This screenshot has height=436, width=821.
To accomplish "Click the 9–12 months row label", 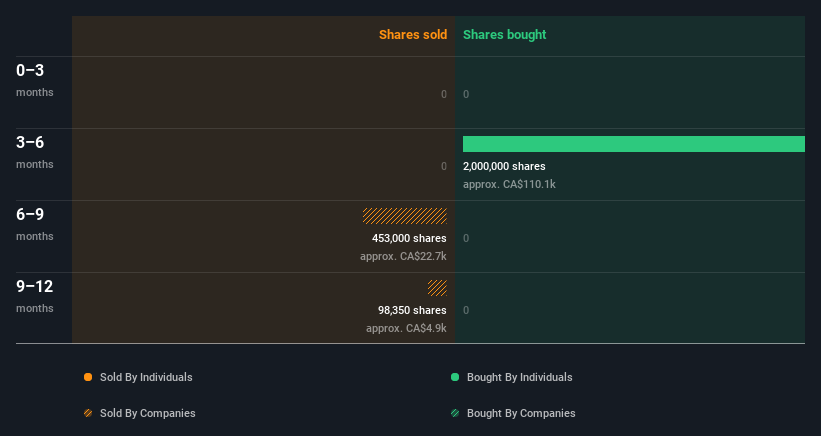I will [35, 296].
